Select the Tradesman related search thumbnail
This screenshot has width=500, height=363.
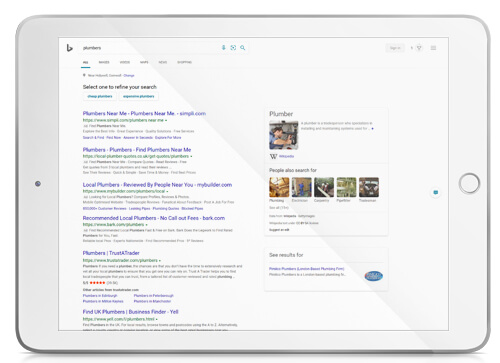point(369,187)
